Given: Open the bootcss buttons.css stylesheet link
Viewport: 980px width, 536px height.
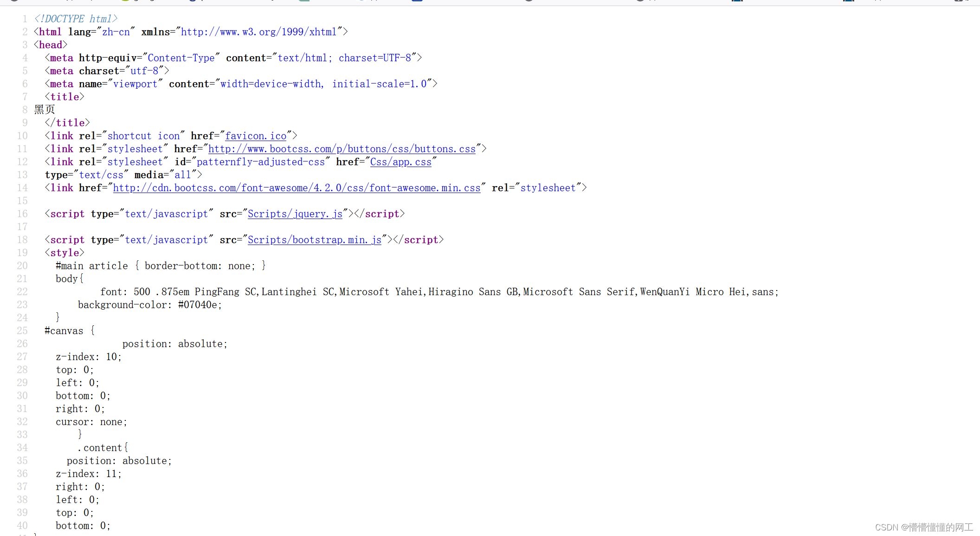Looking at the screenshot, I should [342, 149].
